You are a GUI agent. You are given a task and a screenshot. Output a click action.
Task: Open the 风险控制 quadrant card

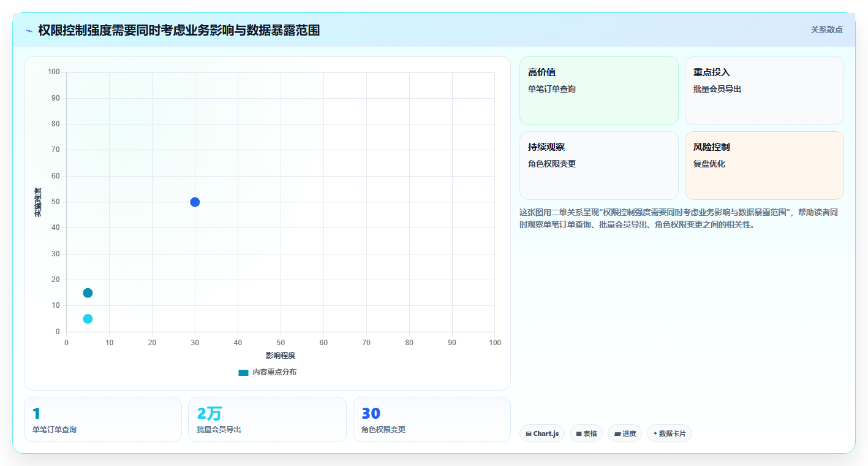(764, 166)
